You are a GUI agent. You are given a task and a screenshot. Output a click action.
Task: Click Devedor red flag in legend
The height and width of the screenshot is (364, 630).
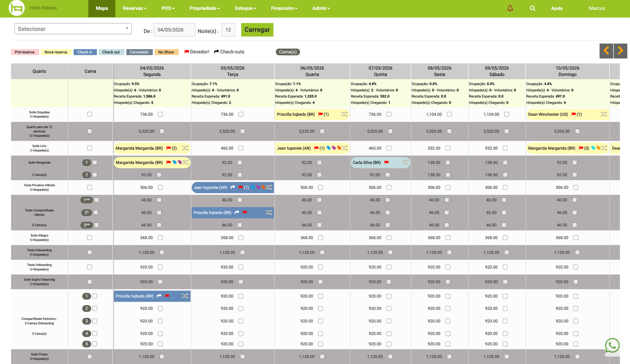[x=186, y=51]
